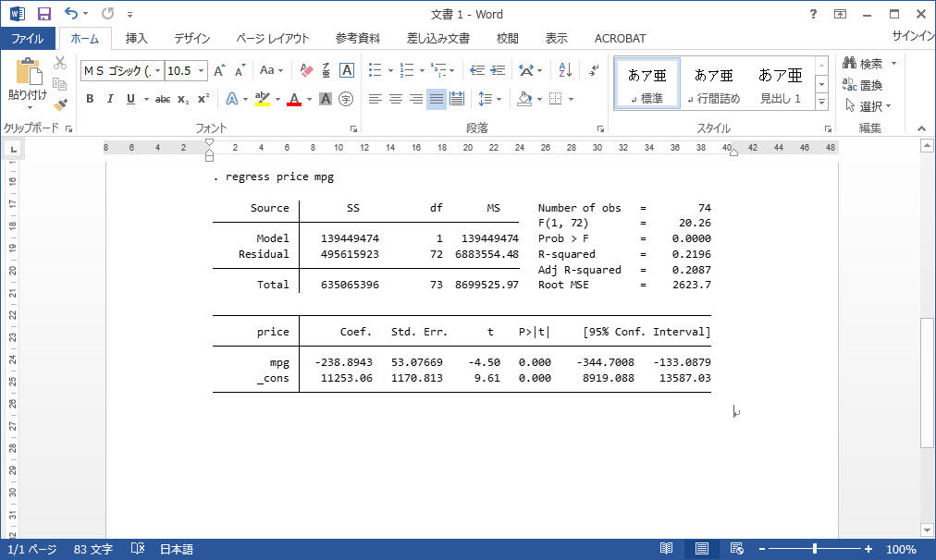Switch to the 挿入 tab
The width and height of the screenshot is (936, 560).
click(x=137, y=38)
